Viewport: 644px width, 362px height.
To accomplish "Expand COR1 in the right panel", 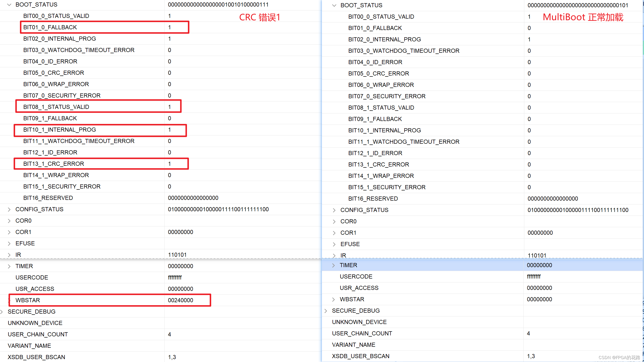I will coord(334,233).
